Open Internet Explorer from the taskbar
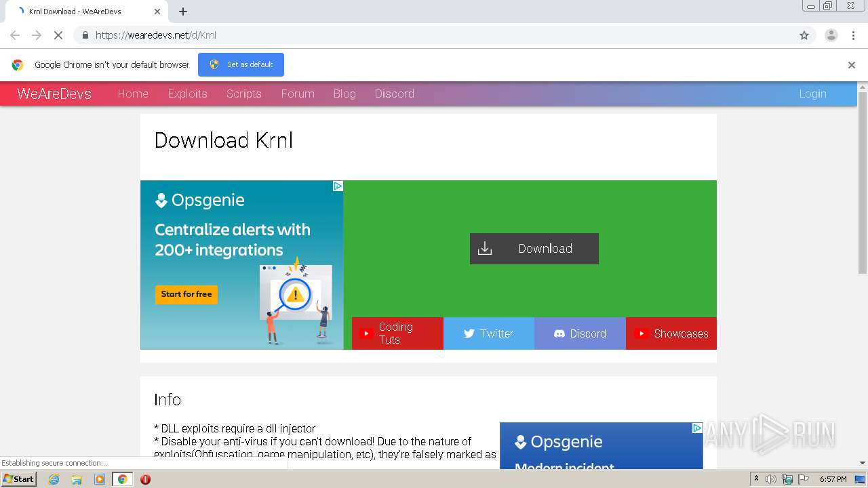 [54, 479]
